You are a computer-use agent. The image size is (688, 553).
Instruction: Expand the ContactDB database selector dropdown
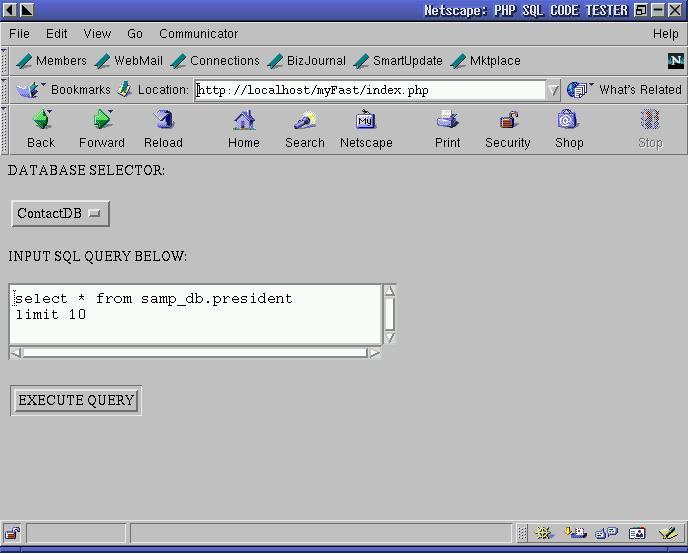tap(61, 213)
